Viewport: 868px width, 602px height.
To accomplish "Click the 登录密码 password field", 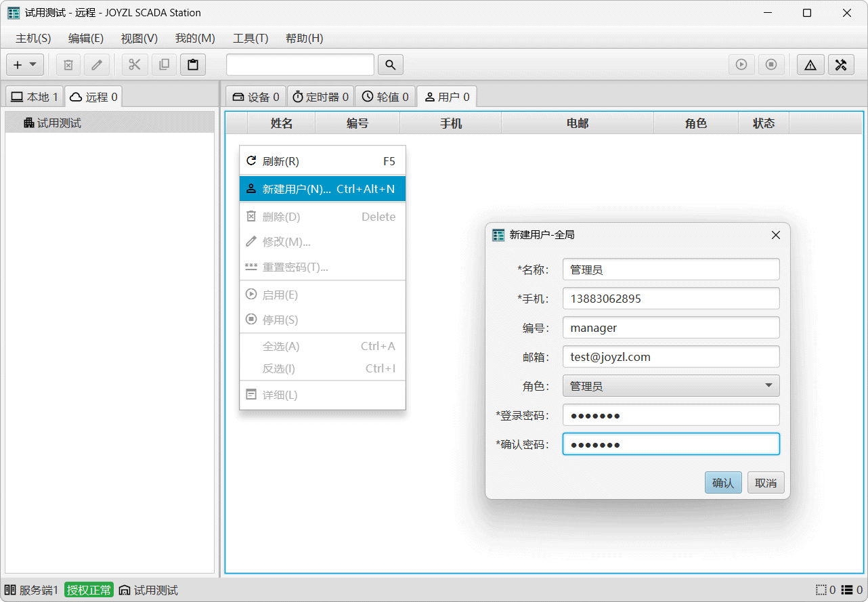I will [671, 415].
